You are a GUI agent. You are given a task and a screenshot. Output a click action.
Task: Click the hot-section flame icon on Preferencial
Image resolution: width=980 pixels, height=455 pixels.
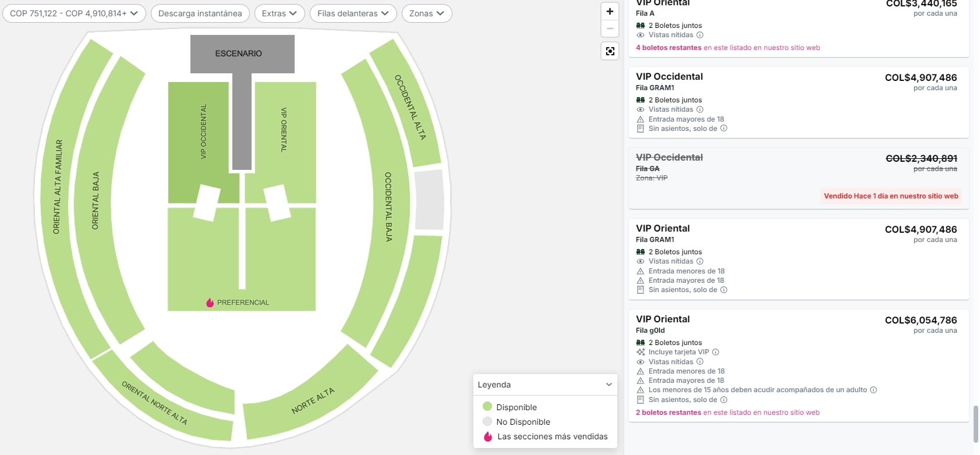click(210, 303)
